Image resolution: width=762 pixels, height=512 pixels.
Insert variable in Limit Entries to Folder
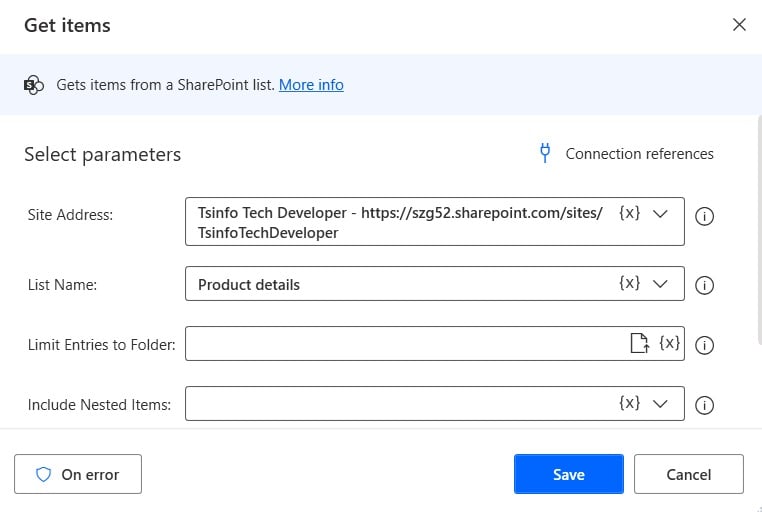click(669, 343)
